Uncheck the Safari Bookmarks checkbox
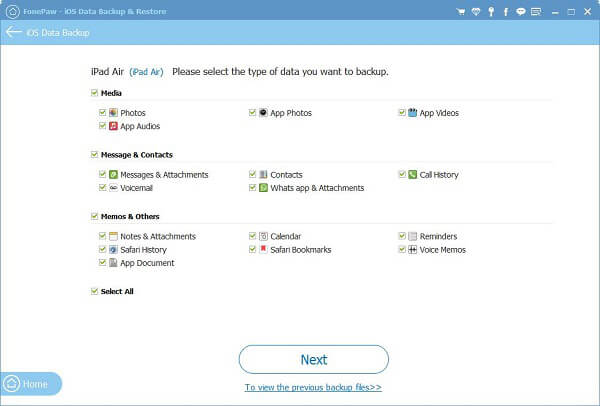This screenshot has height=406, width=600. click(x=252, y=249)
